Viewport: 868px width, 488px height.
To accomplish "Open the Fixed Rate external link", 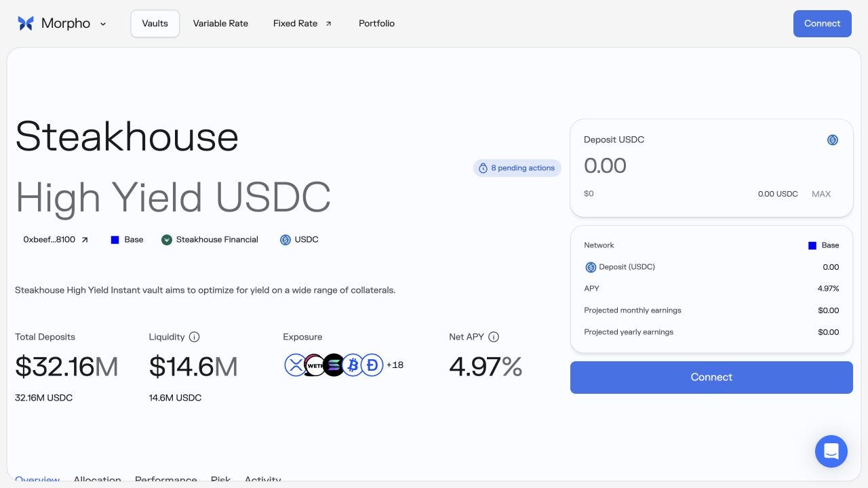I will [302, 23].
